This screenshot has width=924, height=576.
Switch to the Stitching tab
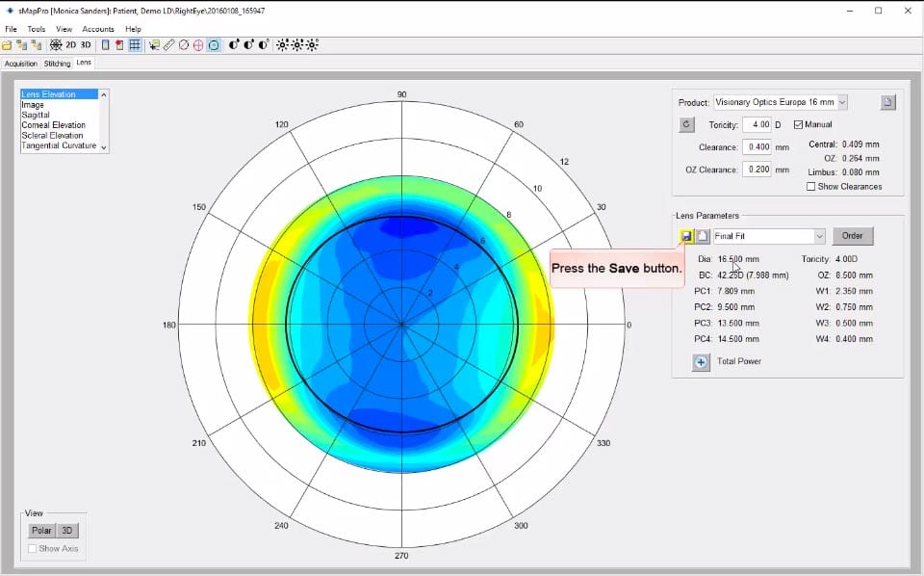pos(57,64)
